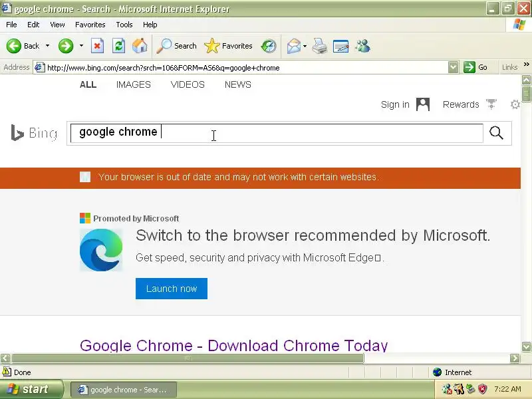The image size is (532, 399).
Task: Click the 7:22 AM system clock
Action: [507, 389]
